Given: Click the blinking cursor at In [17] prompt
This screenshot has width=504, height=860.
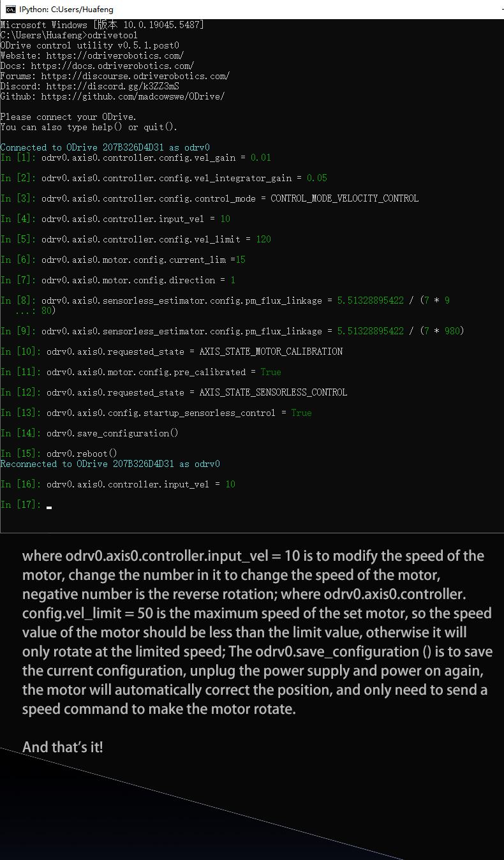Looking at the screenshot, I should pyautogui.click(x=49, y=507).
